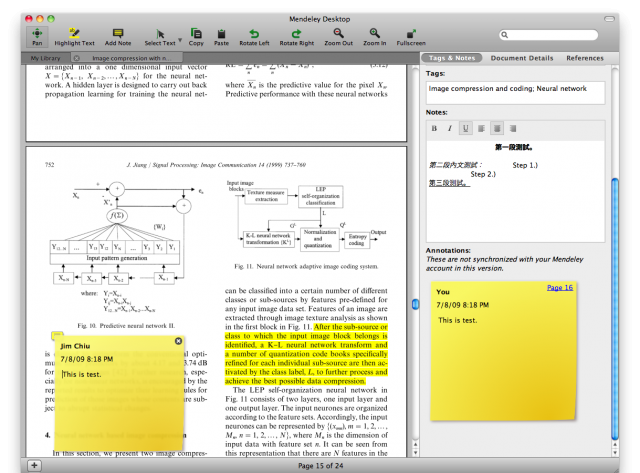
Task: Close the Image compression document tab
Action: click(x=77, y=58)
